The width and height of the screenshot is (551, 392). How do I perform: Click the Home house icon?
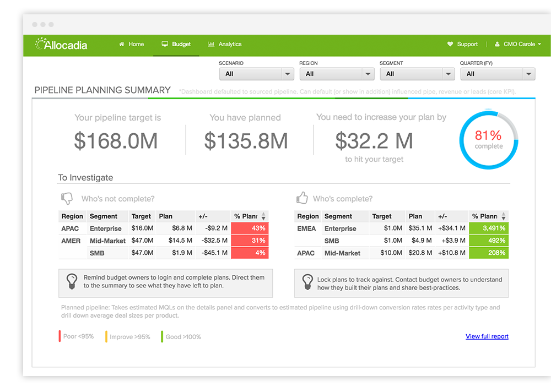[x=122, y=44]
